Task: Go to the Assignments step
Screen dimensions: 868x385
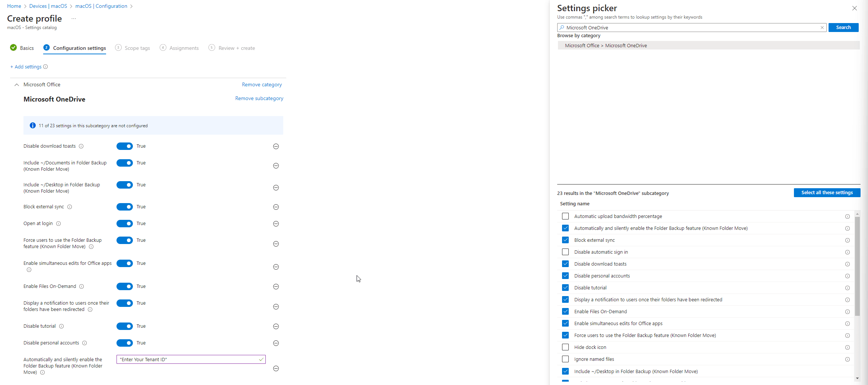Action: pyautogui.click(x=179, y=48)
